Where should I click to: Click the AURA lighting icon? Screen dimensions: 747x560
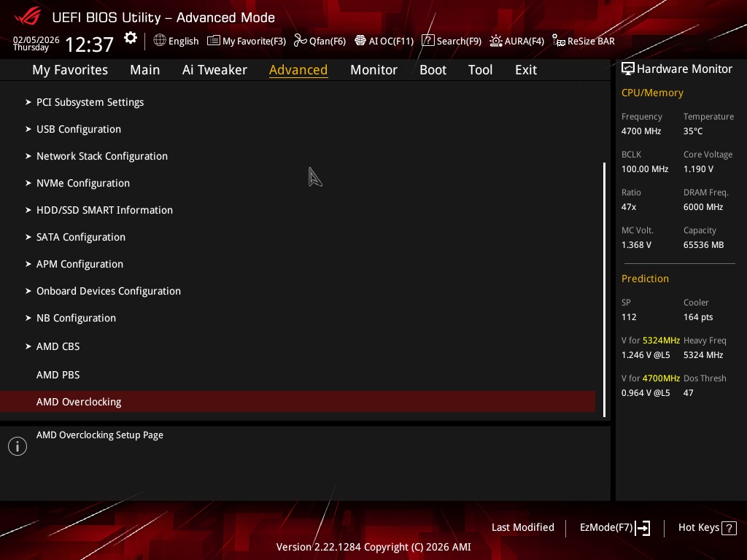tap(496, 41)
